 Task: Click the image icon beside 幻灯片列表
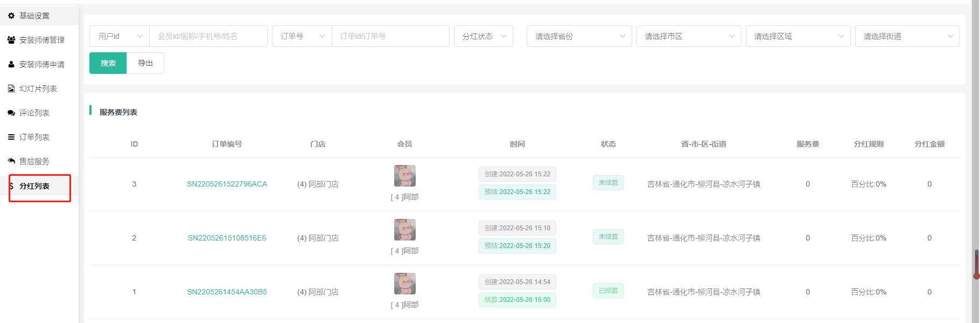[11, 88]
